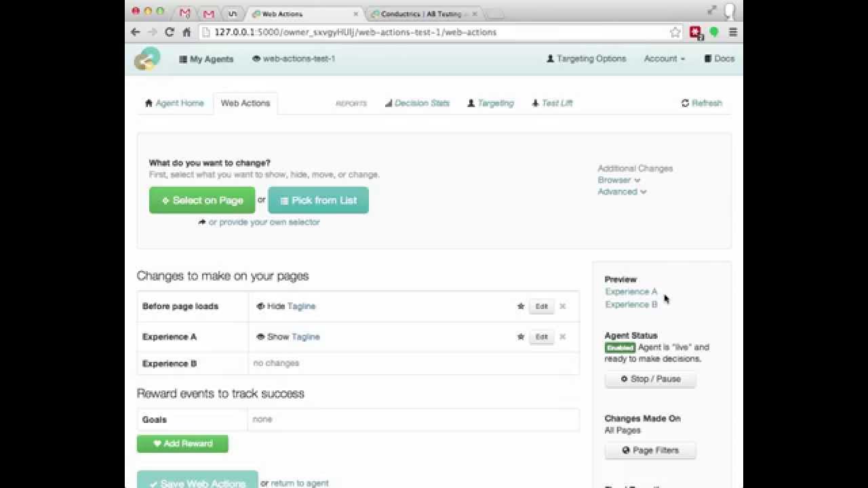Image resolution: width=868 pixels, height=488 pixels.
Task: Remove the Hide Tagline change
Action: [x=562, y=306]
